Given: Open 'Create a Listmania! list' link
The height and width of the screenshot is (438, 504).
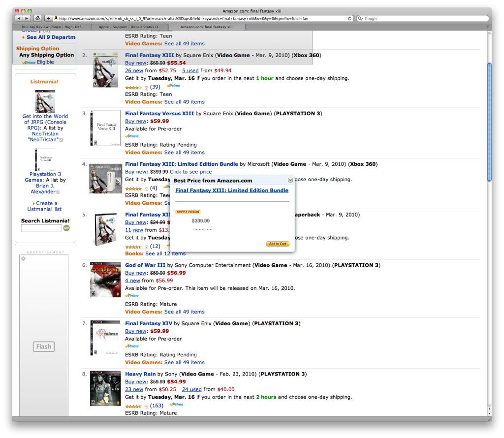Looking at the screenshot, I should pos(45,206).
